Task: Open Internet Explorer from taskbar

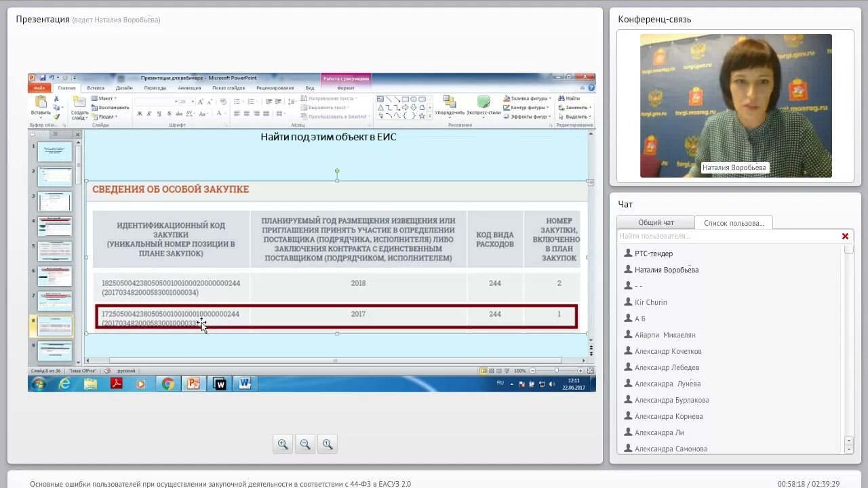Action: point(64,384)
